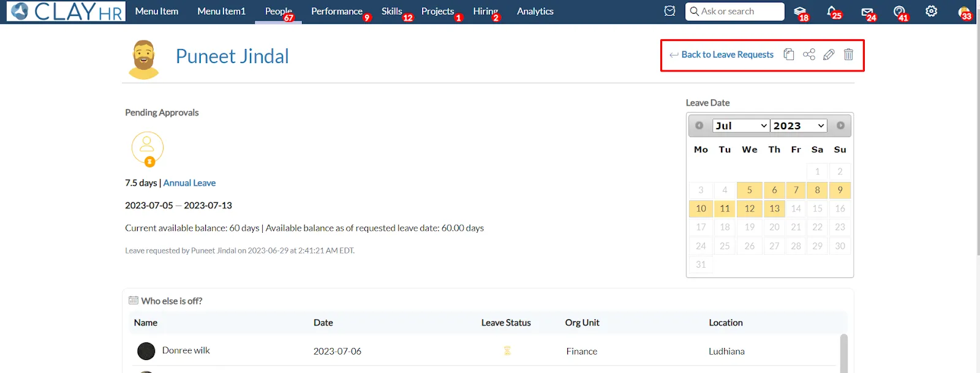Image resolution: width=980 pixels, height=373 pixels.
Task: Select July 8 in the calendar
Action: [x=817, y=190]
